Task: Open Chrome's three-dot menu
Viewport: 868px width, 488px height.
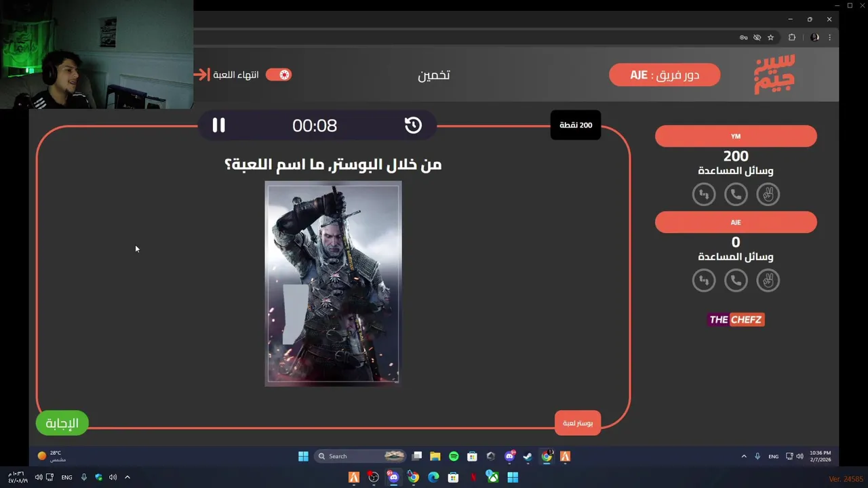Action: coord(829,37)
